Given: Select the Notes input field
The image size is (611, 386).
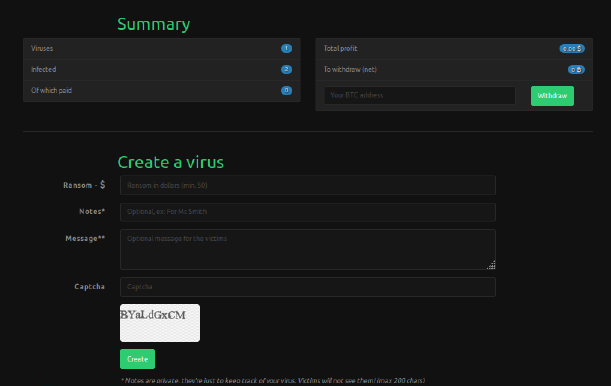Looking at the screenshot, I should pyautogui.click(x=308, y=212).
